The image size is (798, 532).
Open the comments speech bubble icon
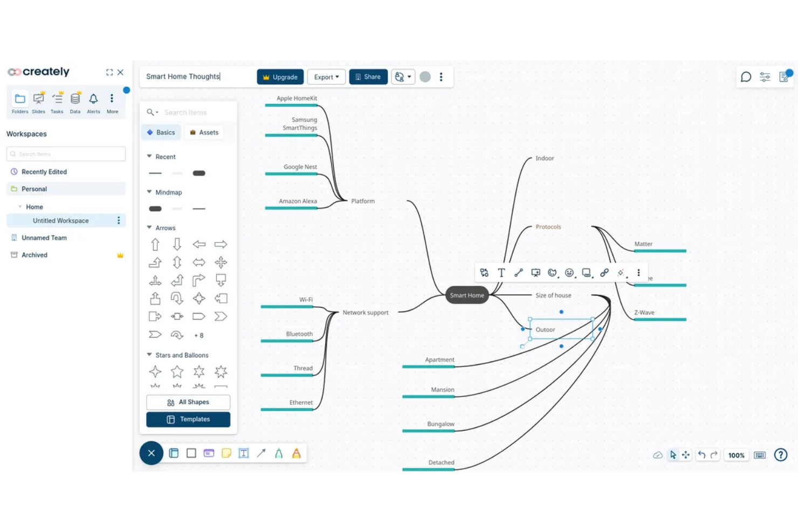[x=746, y=77]
